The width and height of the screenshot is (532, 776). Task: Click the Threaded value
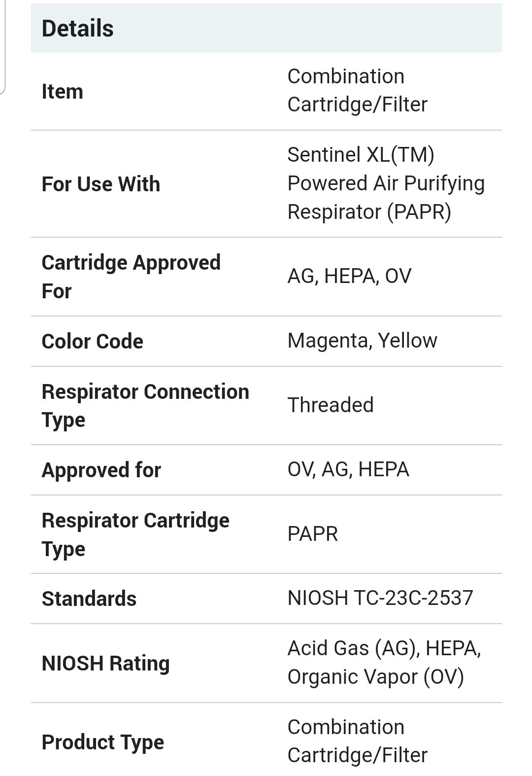(x=331, y=405)
